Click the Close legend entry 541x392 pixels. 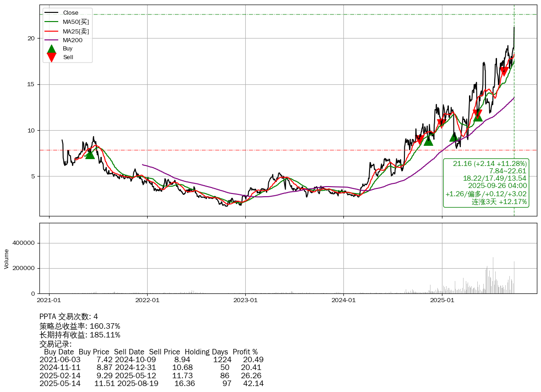pos(70,13)
